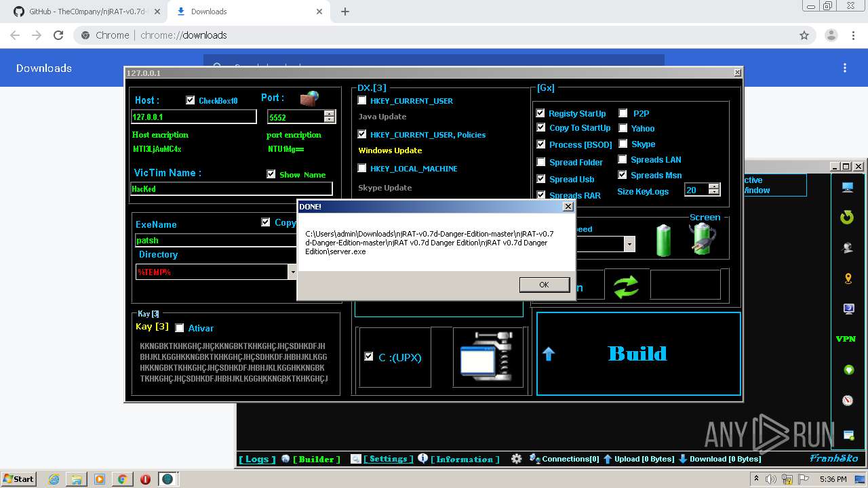Click the globe icon before Builder
The image size is (868, 488).
click(285, 459)
